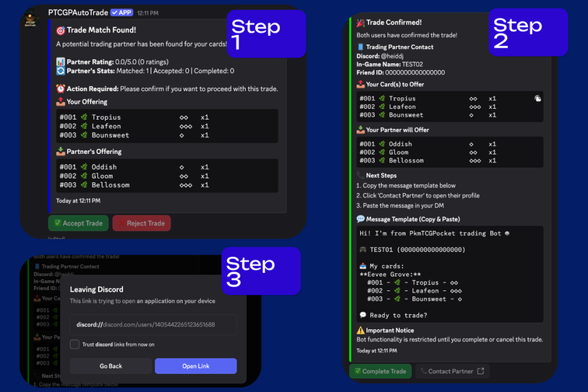Click the Partner's Offering card list block

[x=166, y=177]
